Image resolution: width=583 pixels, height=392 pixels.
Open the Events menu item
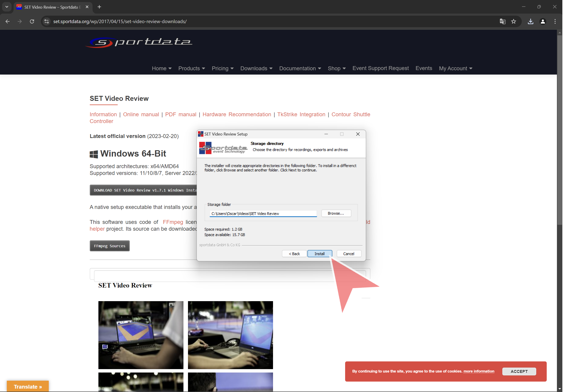coord(424,68)
